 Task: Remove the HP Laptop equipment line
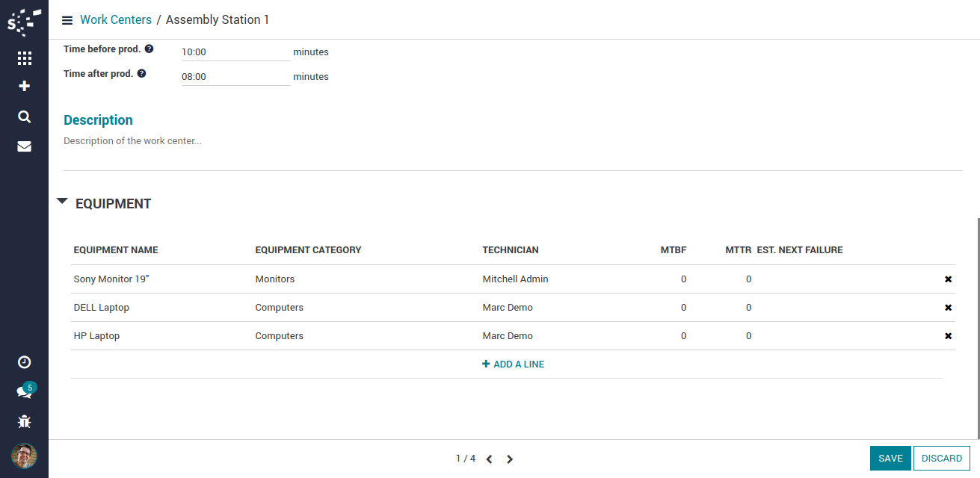pos(948,336)
